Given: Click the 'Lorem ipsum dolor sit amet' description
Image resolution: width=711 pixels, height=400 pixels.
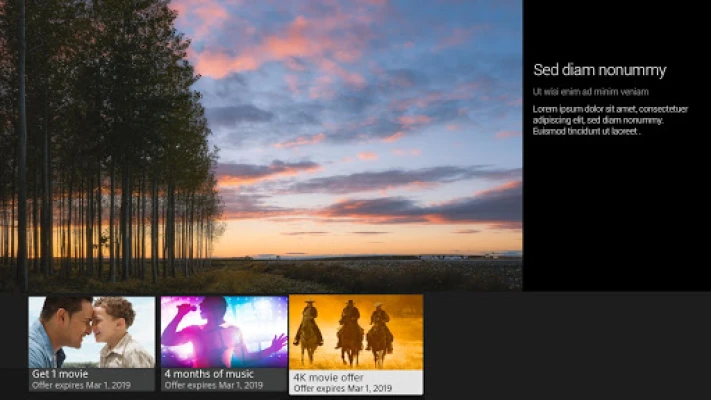Looking at the screenshot, I should point(610,120).
